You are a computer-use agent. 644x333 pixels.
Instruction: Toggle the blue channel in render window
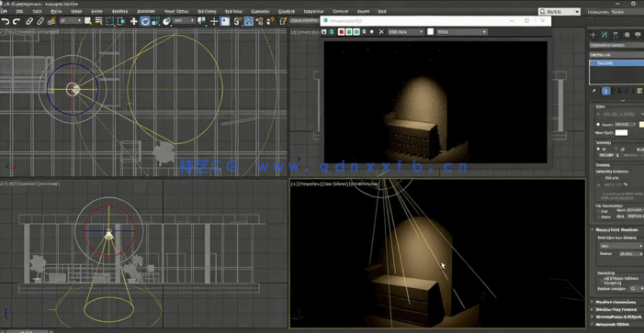point(356,31)
